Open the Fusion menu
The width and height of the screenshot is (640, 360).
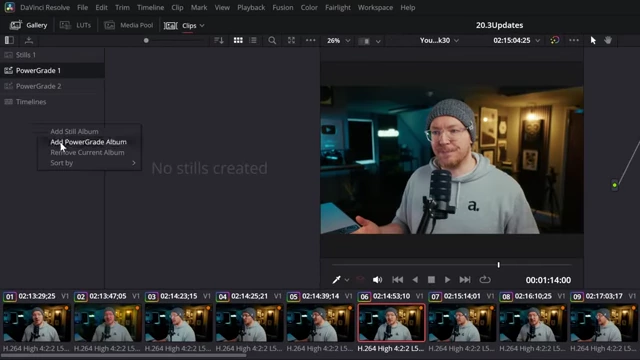click(x=283, y=7)
